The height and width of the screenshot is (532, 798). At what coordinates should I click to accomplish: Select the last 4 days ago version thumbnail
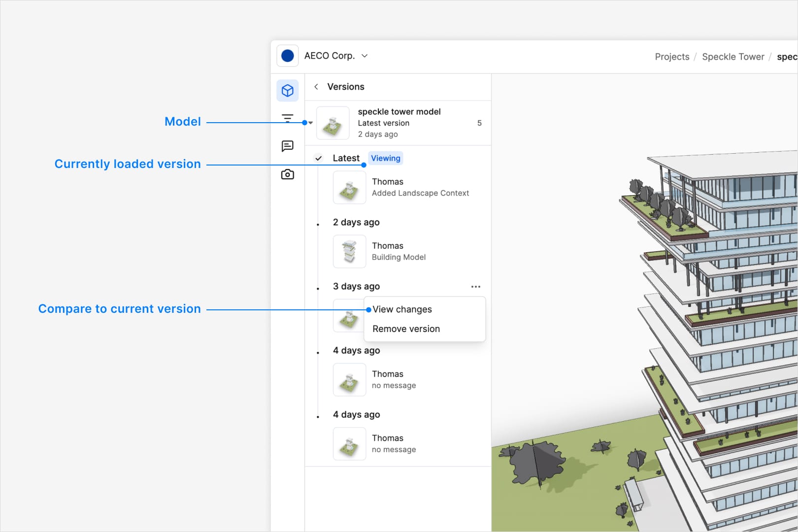pos(350,444)
